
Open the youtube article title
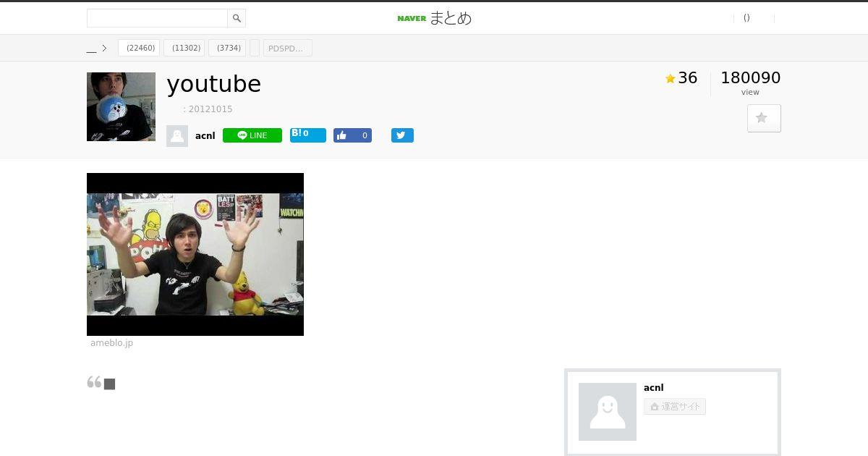[214, 84]
